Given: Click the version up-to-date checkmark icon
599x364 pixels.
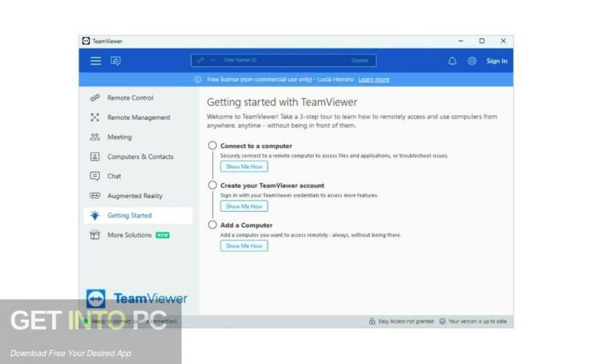Looking at the screenshot, I should pos(442,321).
